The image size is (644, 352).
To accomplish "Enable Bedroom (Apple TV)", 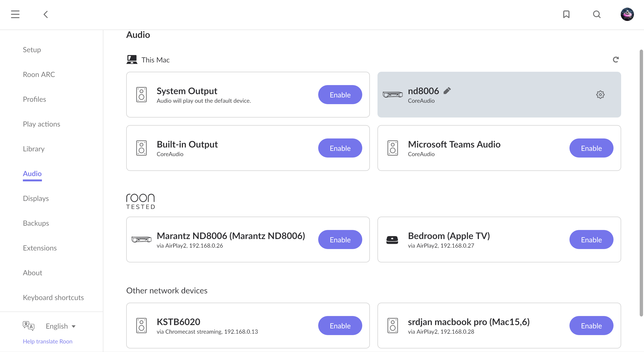I will click(591, 240).
